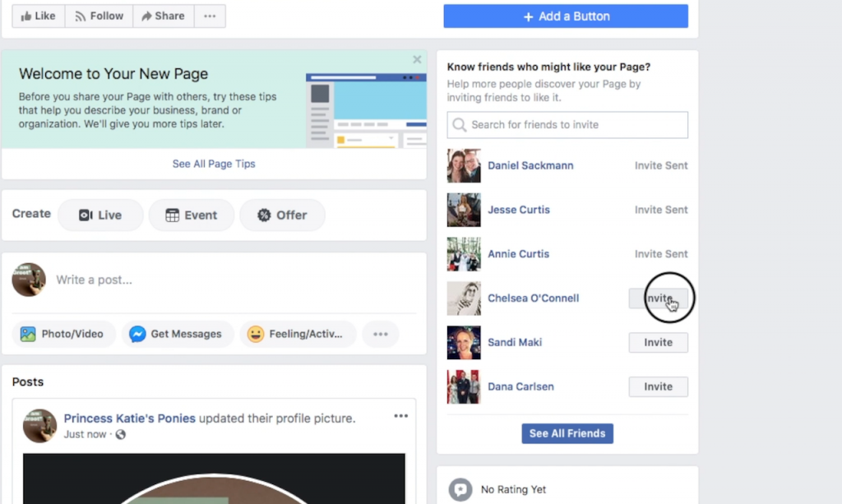Close the Welcome to Your New Page banner

click(417, 59)
